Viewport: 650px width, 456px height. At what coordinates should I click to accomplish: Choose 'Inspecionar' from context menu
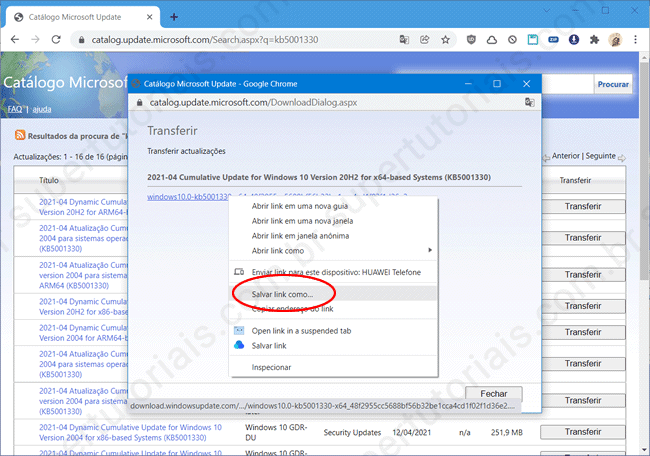(272, 367)
